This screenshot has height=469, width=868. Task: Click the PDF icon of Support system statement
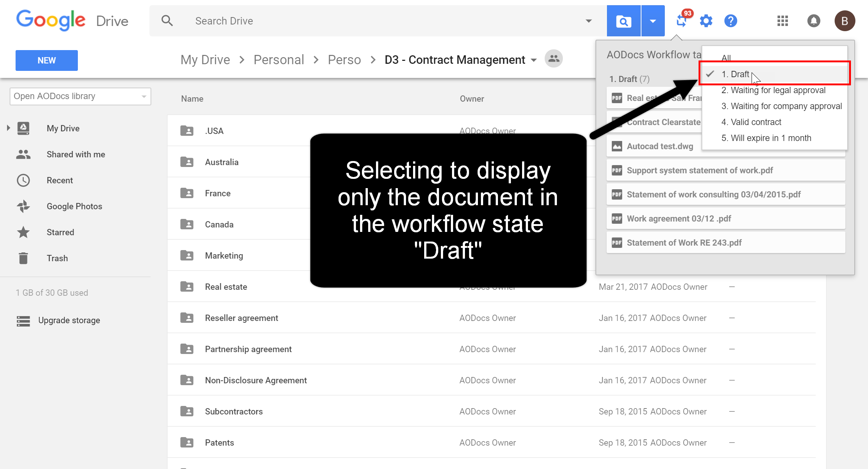[617, 170]
